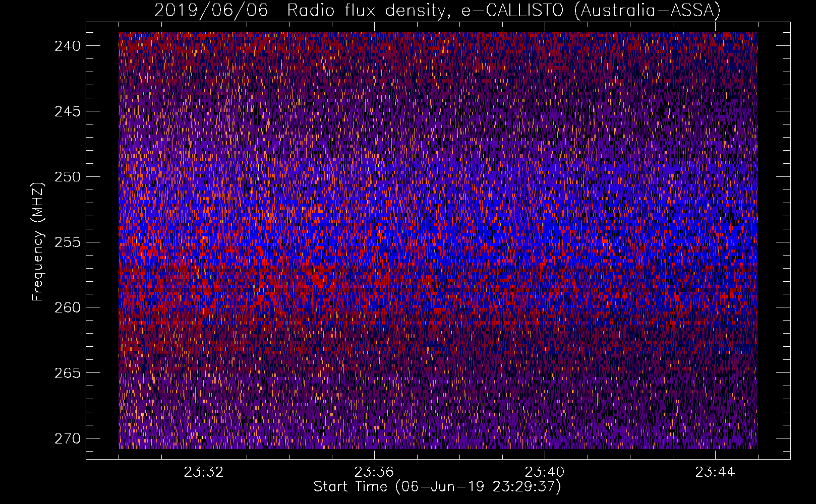Click the 2019/06/06 date in title
The width and height of the screenshot is (816, 504).
[x=211, y=10]
